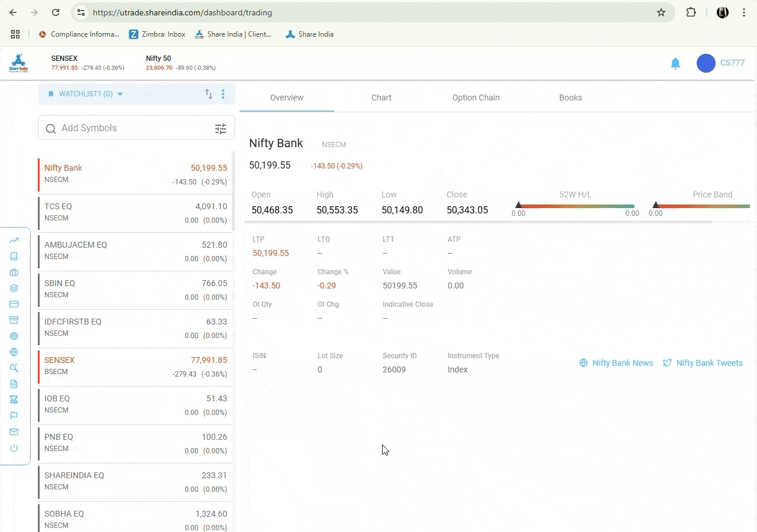Click the watchlist sort arrows icon
Screen dimensions: 757x532
209,94
